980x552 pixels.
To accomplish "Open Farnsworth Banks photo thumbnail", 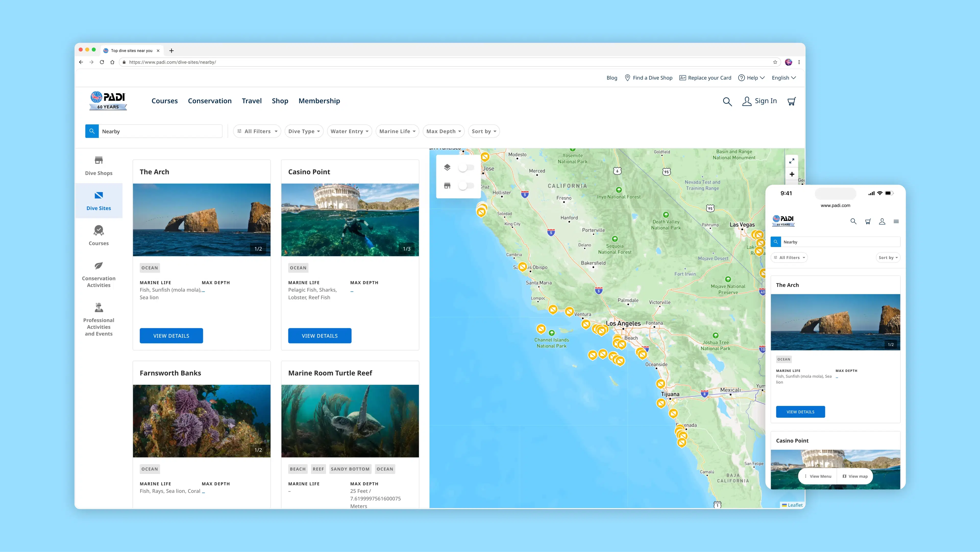I will (x=202, y=421).
